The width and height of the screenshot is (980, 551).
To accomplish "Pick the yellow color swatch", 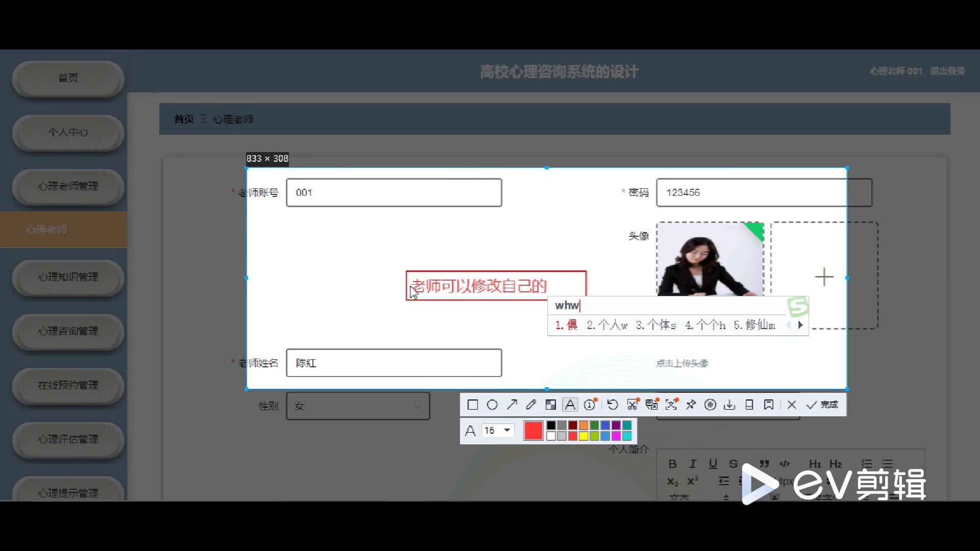I will pyautogui.click(x=583, y=436).
